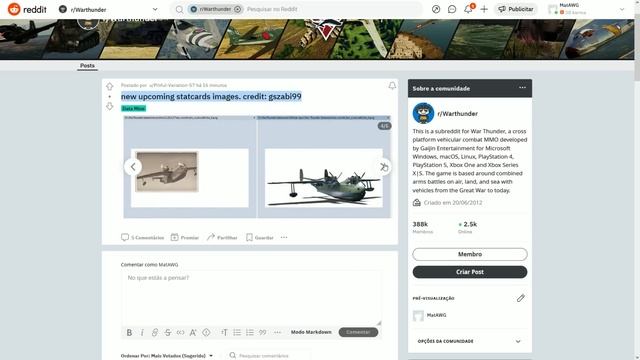Toggle bold formatting in comment editor
Image resolution: width=640 pixels, height=360 pixels.
click(129, 333)
